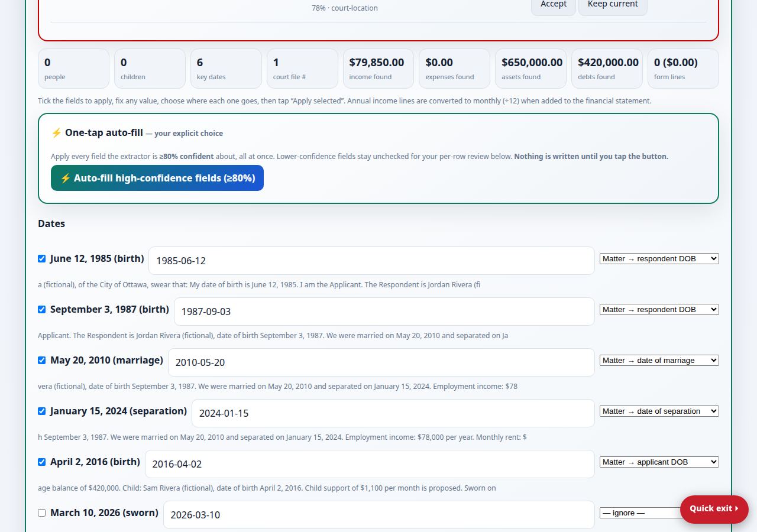Open the date of separation dropdown

(659, 411)
